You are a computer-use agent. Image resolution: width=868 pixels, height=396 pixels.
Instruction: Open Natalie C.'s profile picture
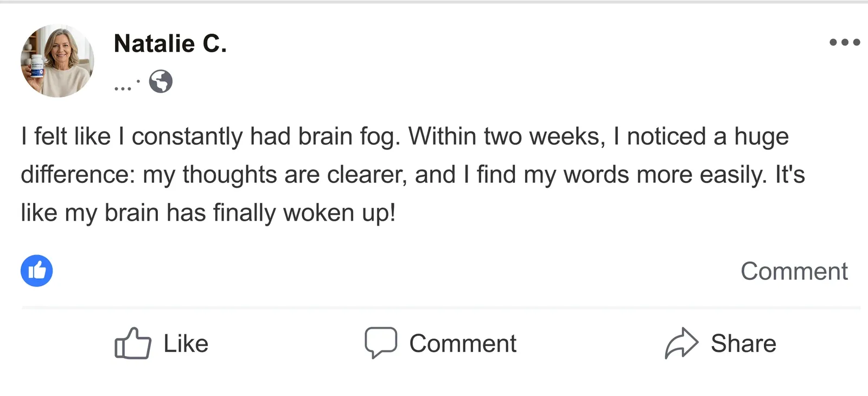(x=58, y=61)
